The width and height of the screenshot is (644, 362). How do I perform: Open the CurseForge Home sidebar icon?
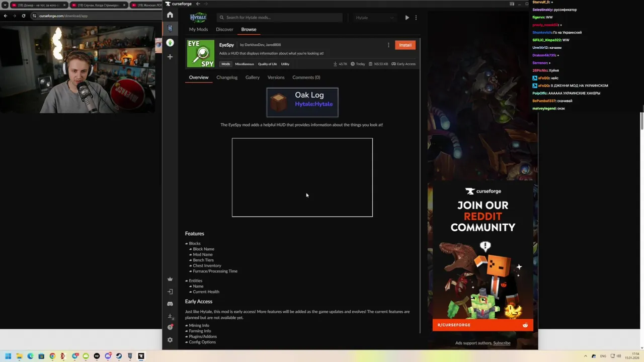click(170, 15)
